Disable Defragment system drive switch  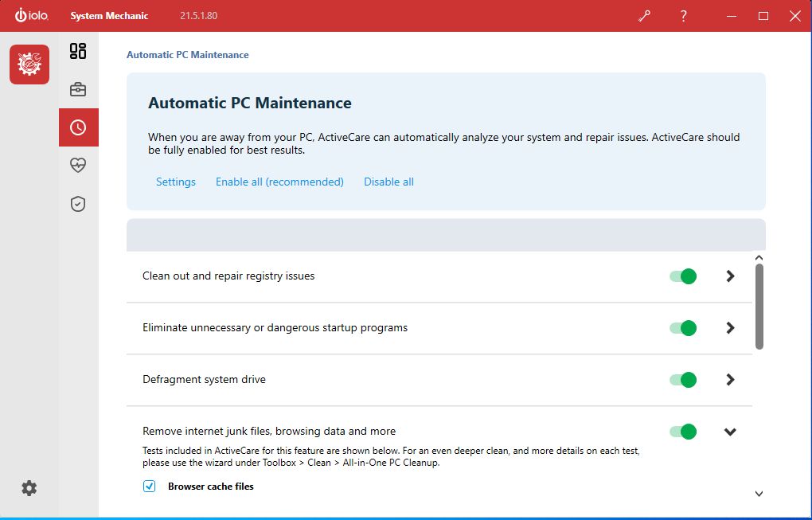[x=683, y=380]
